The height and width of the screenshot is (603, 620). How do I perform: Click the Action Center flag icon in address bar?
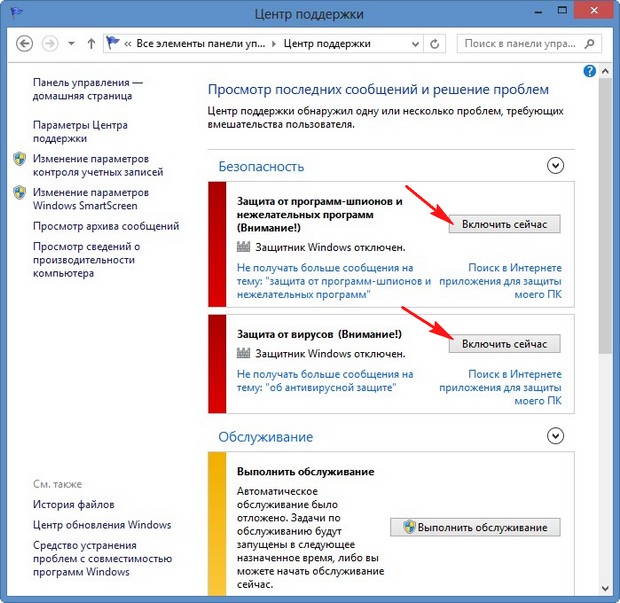tap(113, 43)
